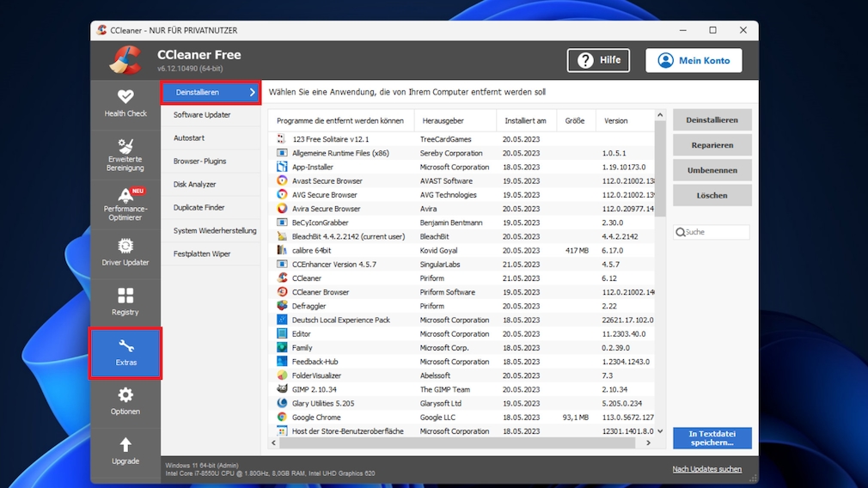Click the horizontal scrollbar right arrow

pos(648,443)
